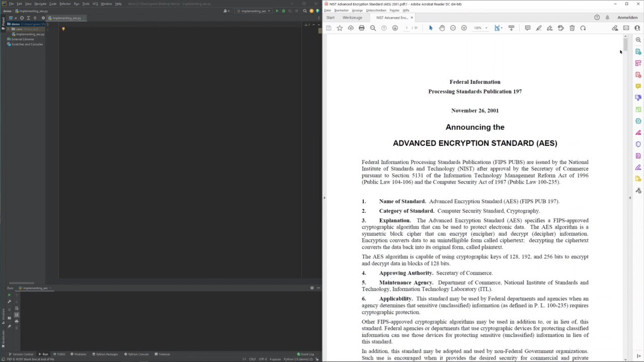Toggle soft-wrap in Run panel

click(x=17, y=308)
